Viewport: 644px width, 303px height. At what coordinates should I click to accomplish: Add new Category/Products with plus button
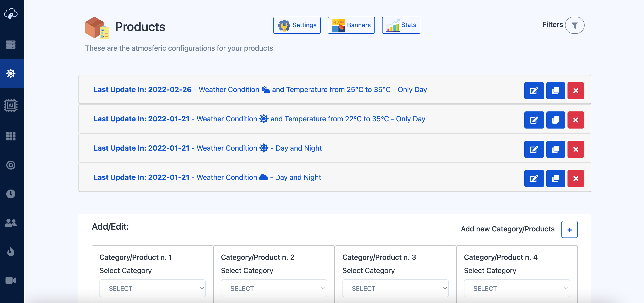coord(569,229)
